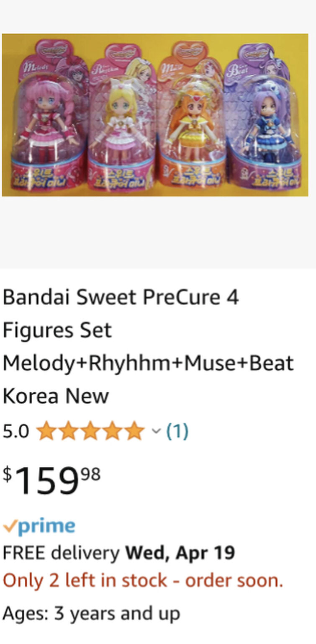Open the (1) customer review link

coord(177,429)
